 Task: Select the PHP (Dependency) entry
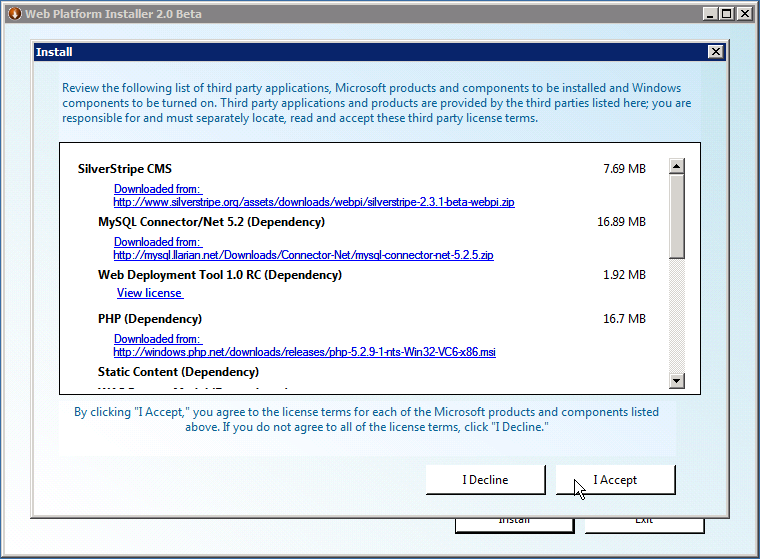coord(150,319)
